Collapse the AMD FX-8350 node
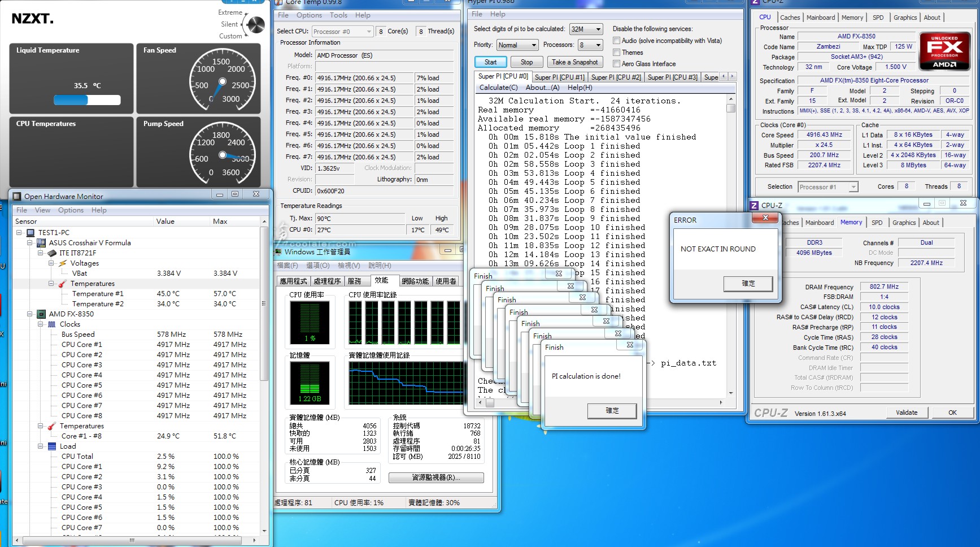This screenshot has width=980, height=547. click(30, 314)
